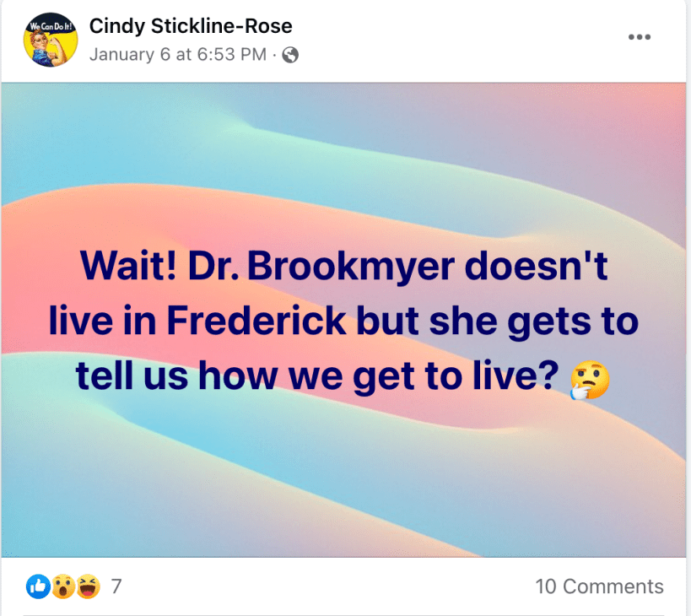This screenshot has width=691, height=616.
Task: Click the word Frederick in the post
Action: [x=256, y=321]
